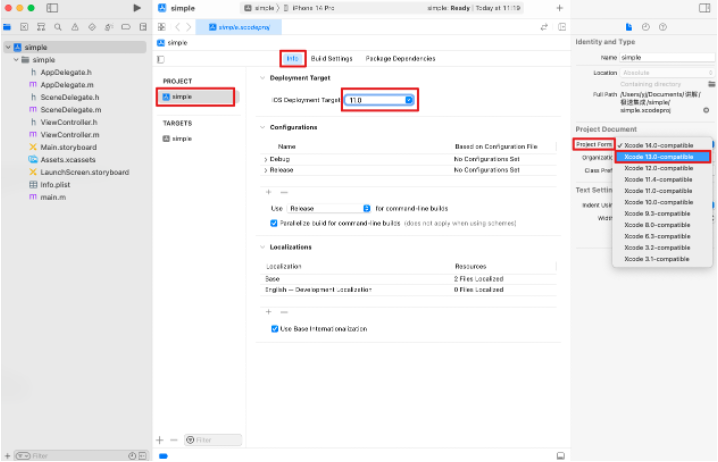Screen dimensions: 718x462
Task: Toggle Use Base Internationalization checkbox
Action: pos(275,329)
